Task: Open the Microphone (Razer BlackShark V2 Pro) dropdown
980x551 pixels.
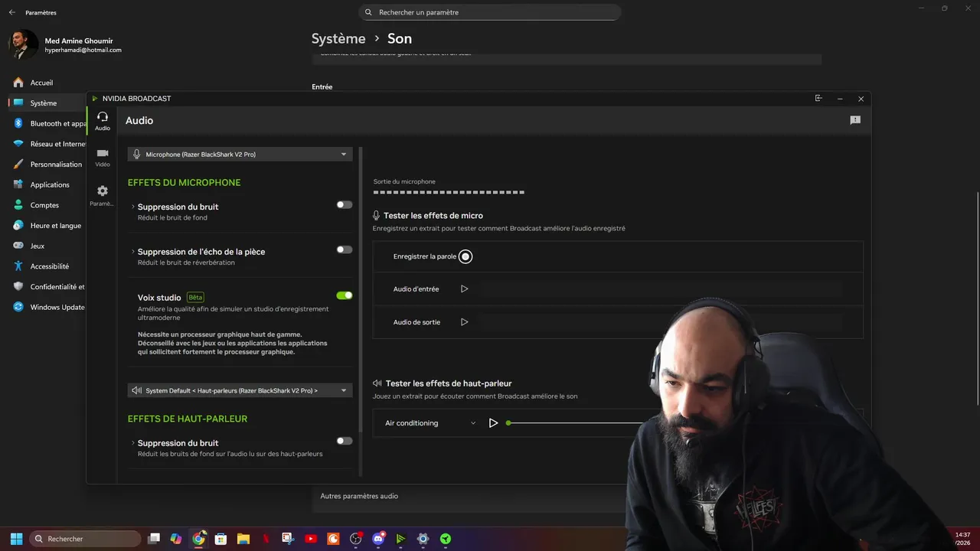Action: click(240, 154)
